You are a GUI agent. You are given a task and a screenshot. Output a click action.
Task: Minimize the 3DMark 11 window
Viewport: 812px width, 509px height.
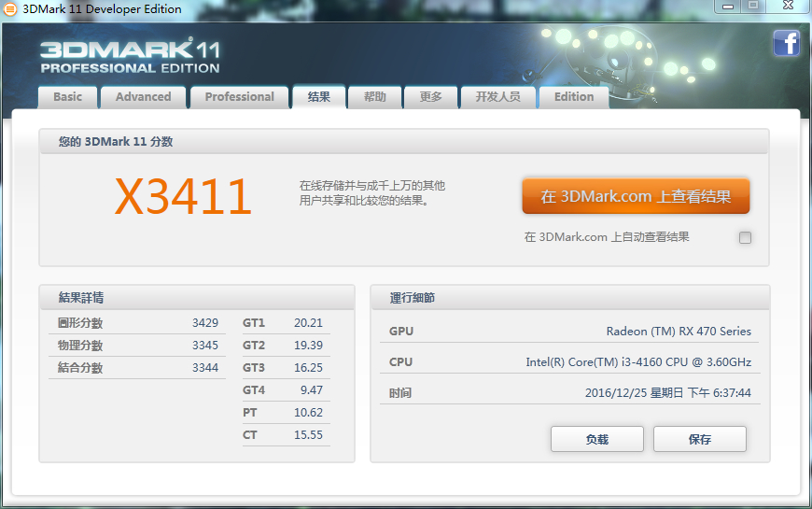click(x=728, y=7)
